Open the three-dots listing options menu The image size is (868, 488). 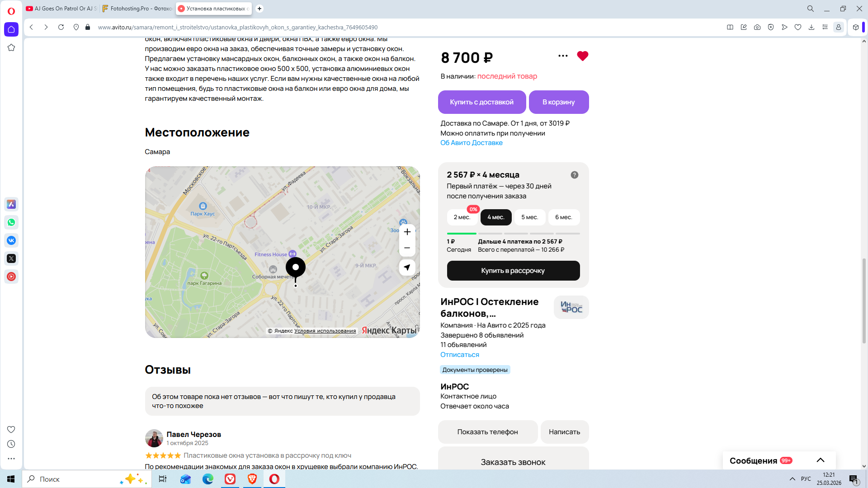coord(563,56)
